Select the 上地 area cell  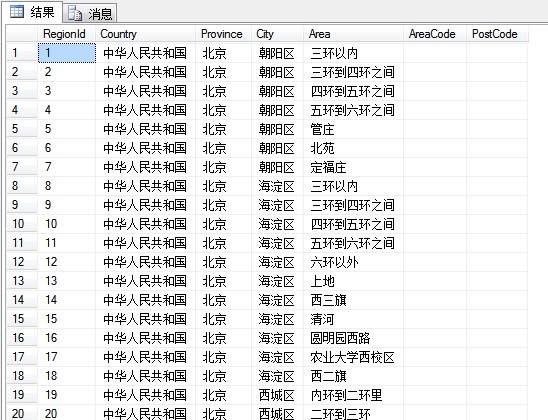point(353,281)
